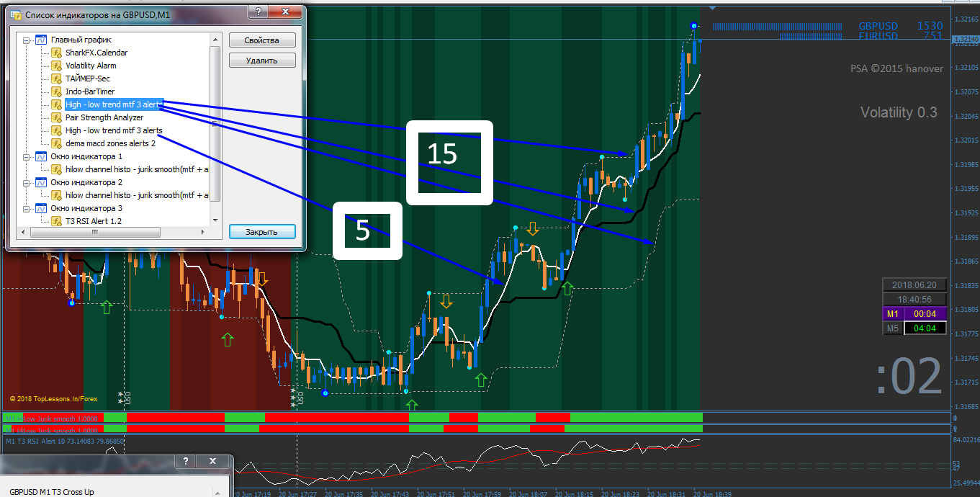The height and width of the screenshot is (497, 980).
Task: Collapse the Окно индикатора 3 node
Action: [x=27, y=209]
